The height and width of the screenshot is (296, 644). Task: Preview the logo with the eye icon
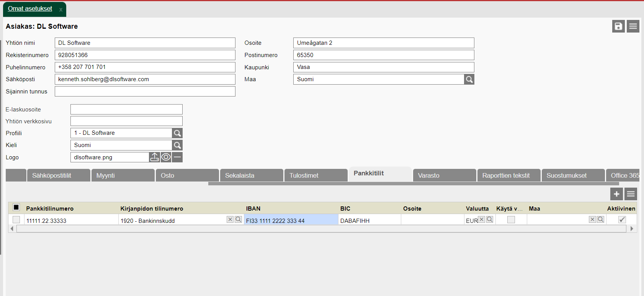coord(166,157)
